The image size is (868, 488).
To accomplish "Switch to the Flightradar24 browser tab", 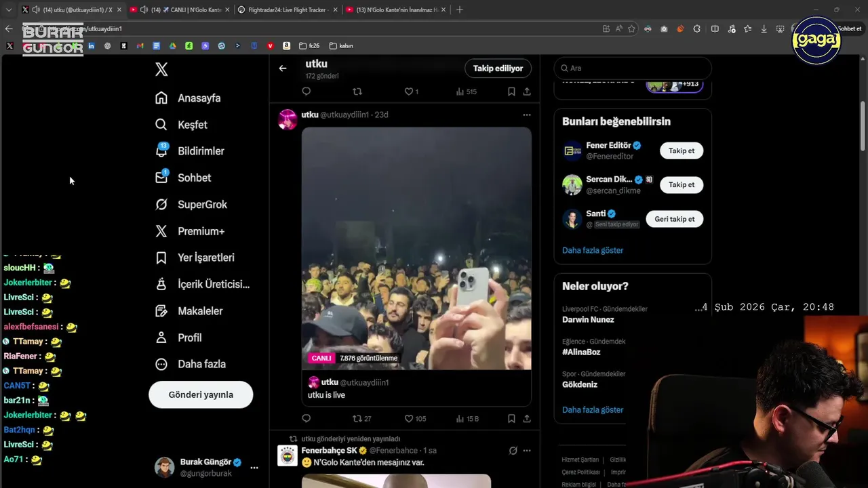I will click(x=287, y=9).
